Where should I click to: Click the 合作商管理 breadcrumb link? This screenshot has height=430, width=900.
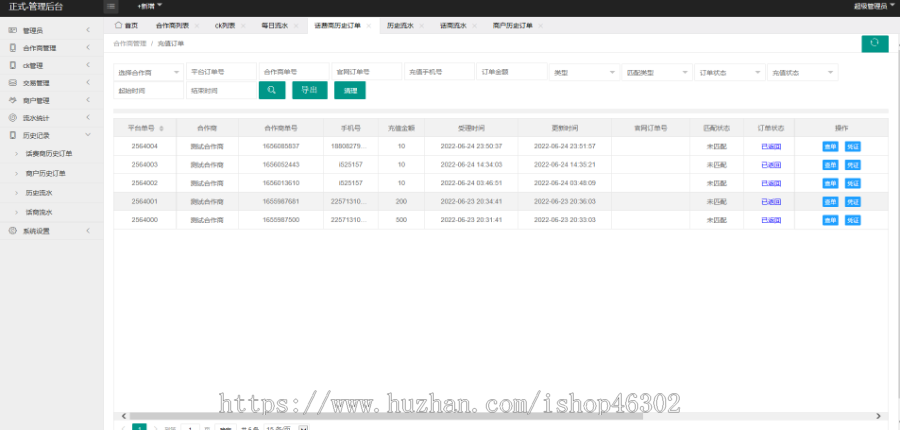point(130,43)
